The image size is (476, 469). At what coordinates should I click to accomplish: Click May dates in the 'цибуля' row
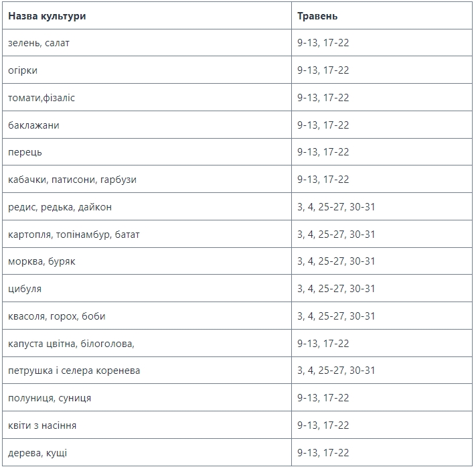point(336,289)
